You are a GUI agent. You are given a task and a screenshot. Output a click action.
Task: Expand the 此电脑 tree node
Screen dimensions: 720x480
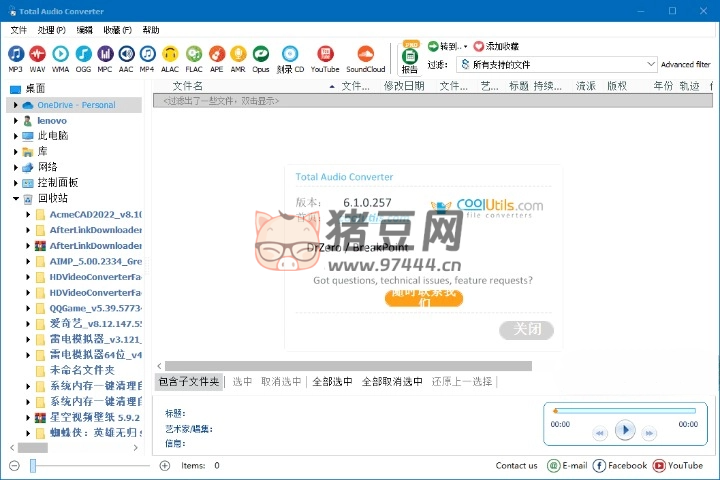tap(15, 136)
